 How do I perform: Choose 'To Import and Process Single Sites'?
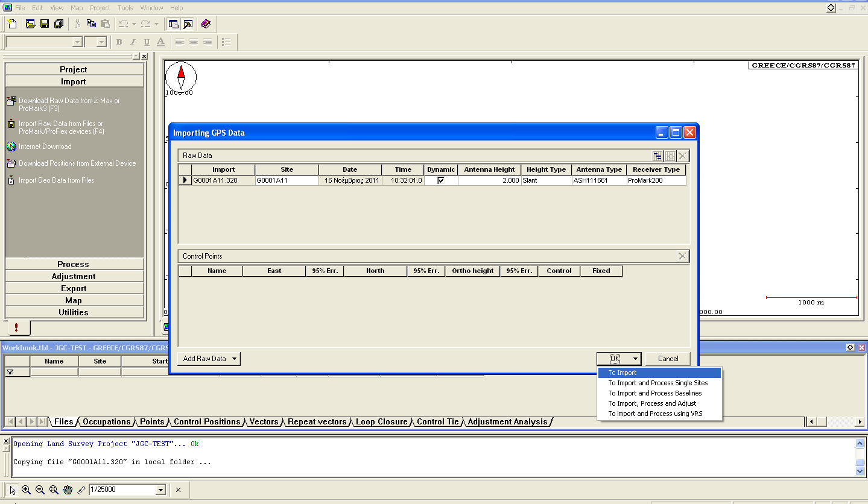[659, 383]
